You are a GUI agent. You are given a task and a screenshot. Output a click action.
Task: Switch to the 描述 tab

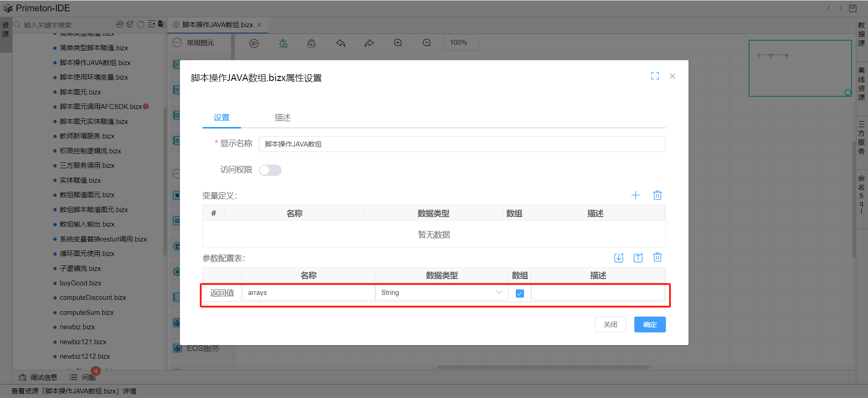point(283,118)
